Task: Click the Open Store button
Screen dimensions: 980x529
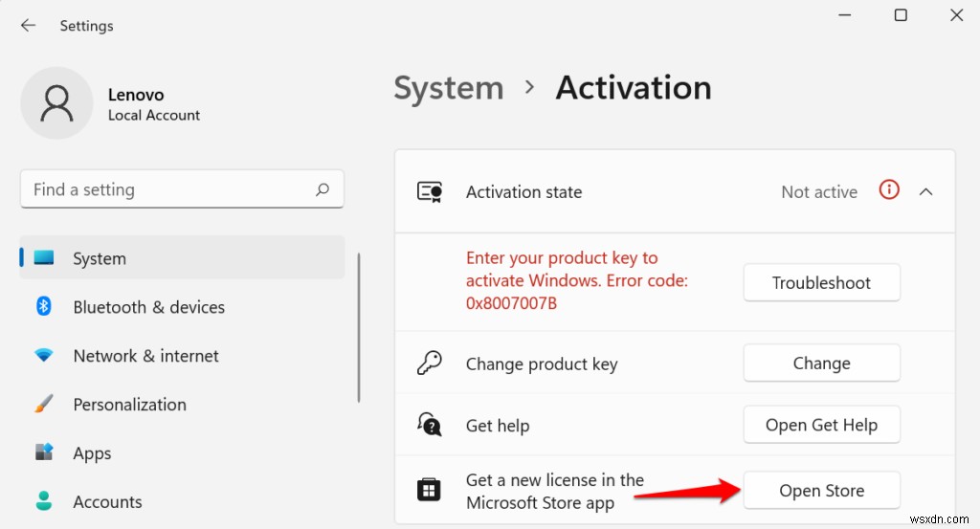Action: click(821, 491)
